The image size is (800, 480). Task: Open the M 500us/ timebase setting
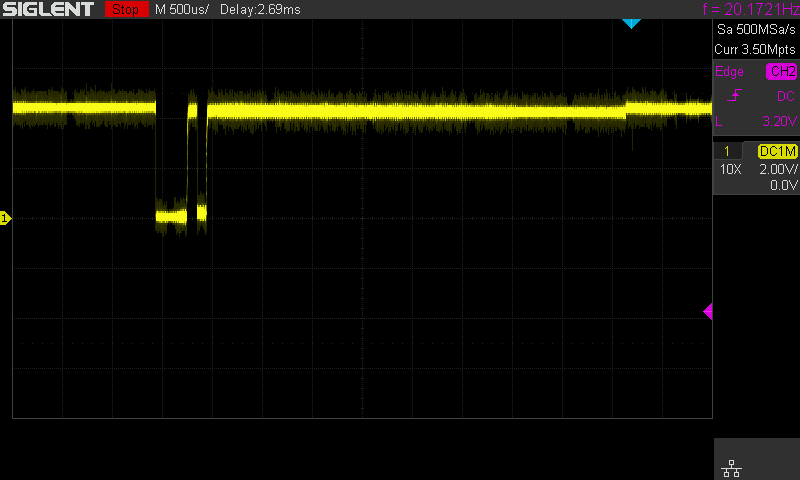pos(184,9)
